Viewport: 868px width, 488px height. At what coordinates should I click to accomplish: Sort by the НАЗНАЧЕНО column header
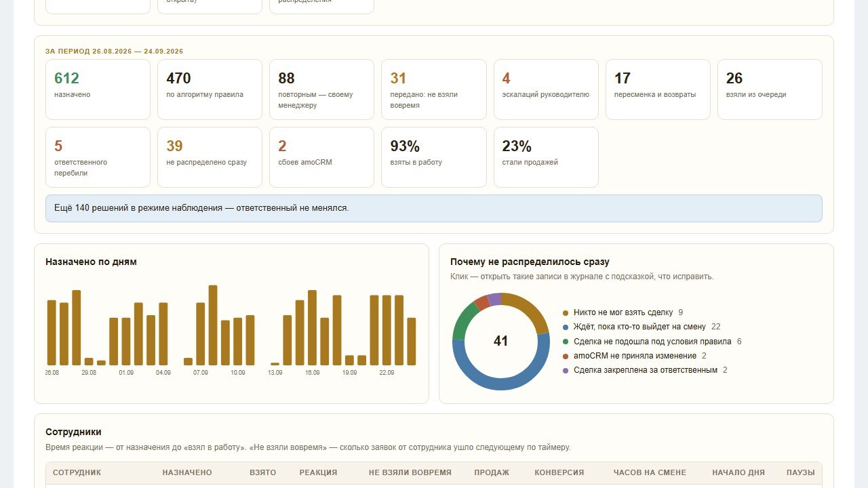click(187, 472)
